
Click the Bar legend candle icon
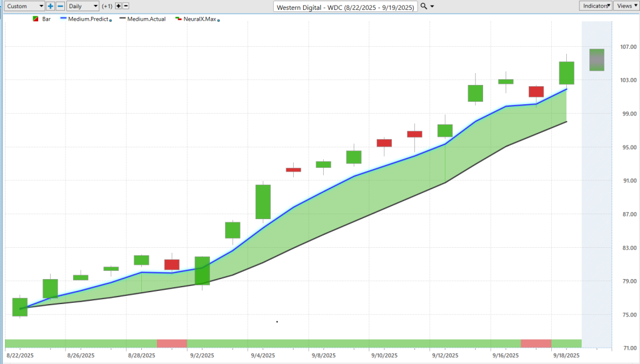[x=35, y=19]
